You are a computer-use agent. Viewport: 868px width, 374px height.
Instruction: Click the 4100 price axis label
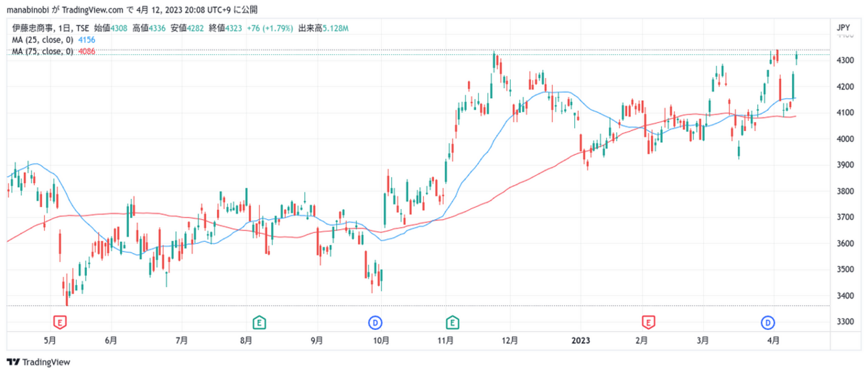845,113
